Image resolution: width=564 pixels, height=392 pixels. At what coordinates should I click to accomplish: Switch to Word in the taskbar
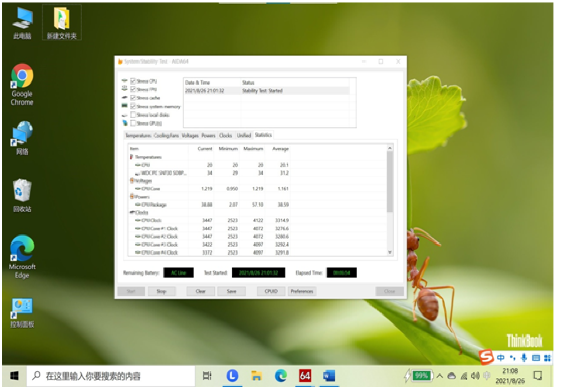click(329, 376)
